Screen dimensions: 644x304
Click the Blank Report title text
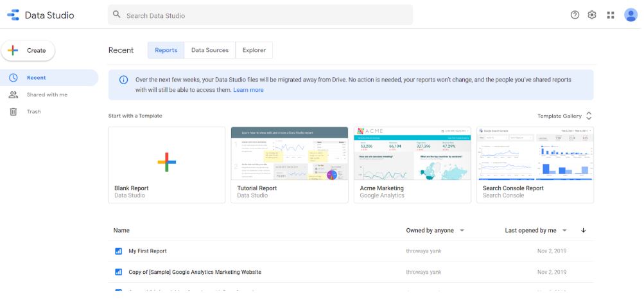click(x=132, y=188)
